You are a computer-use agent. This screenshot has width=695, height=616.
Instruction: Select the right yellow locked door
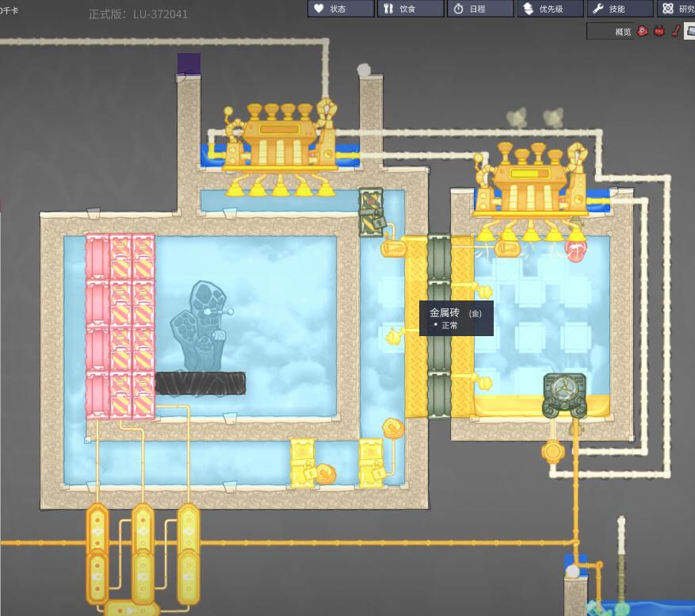372,463
